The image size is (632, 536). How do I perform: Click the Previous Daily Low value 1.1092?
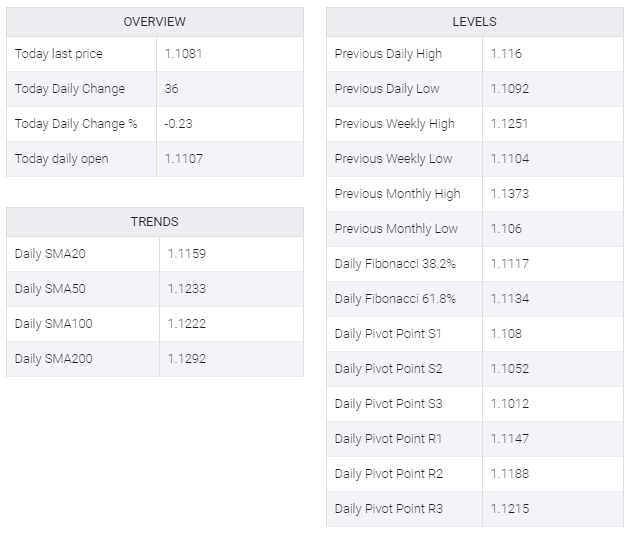click(x=509, y=89)
